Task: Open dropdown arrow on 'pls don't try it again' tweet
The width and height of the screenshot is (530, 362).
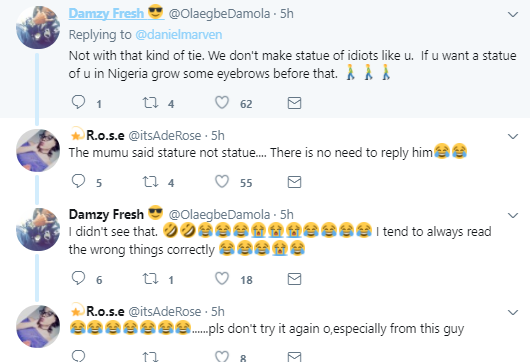Action: (x=513, y=312)
